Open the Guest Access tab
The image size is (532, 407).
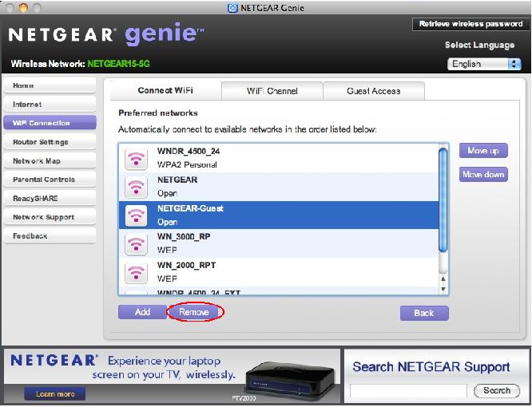point(373,91)
